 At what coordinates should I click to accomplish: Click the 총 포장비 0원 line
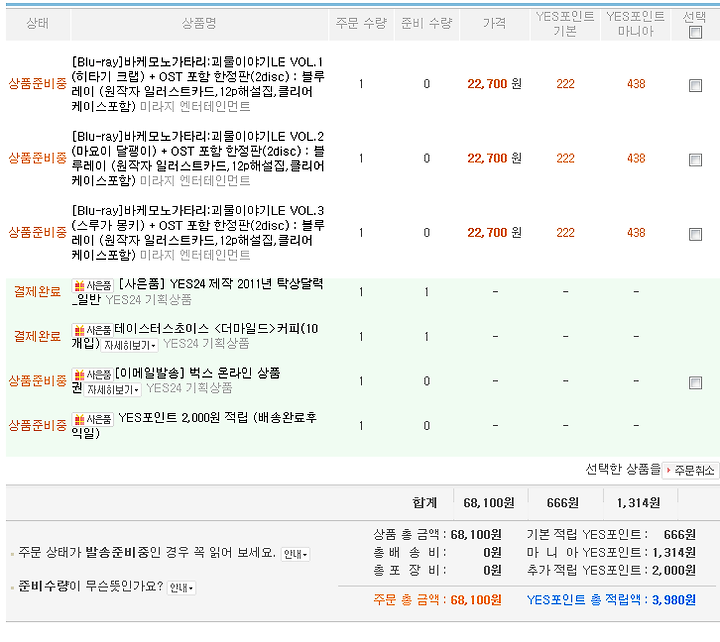[x=437, y=571]
